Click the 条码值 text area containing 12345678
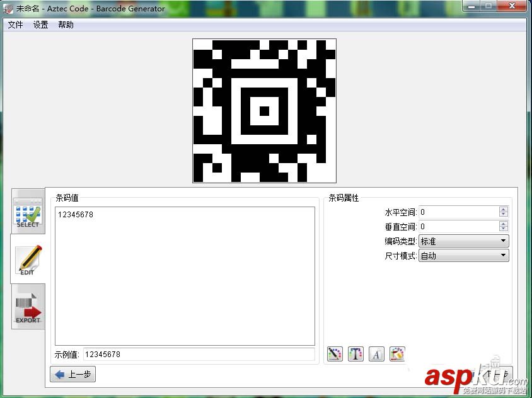The image size is (532, 398). tap(185, 276)
